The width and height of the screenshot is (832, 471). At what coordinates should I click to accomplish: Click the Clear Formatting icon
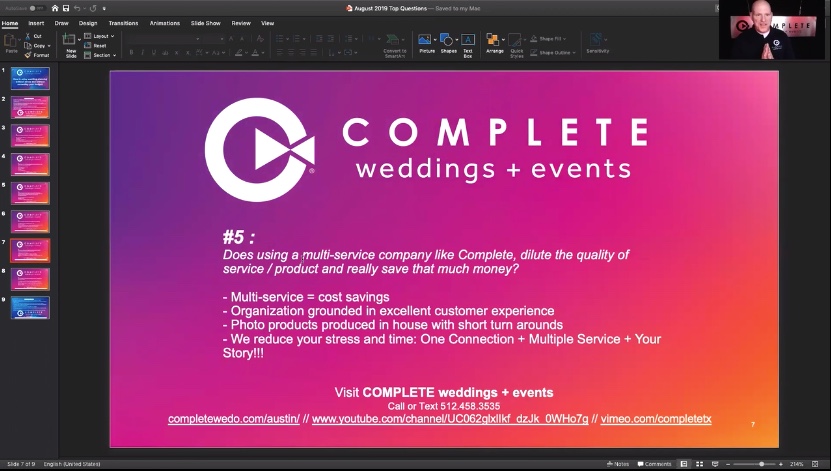pos(260,39)
